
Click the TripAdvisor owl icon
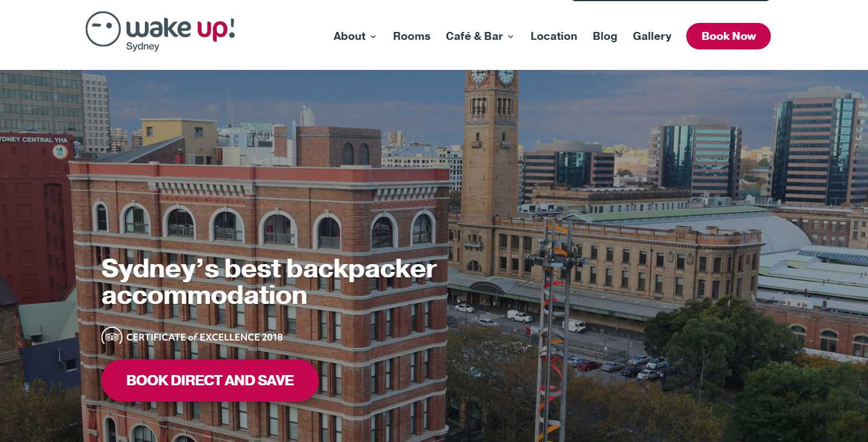[112, 337]
